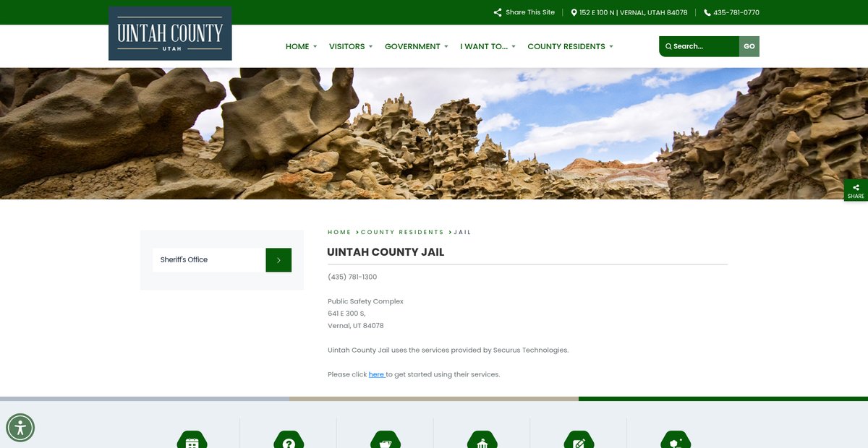Click the question mark hexagon icon

(289, 441)
